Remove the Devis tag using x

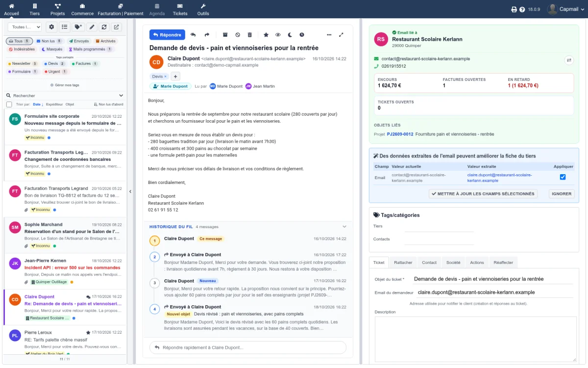pyautogui.click(x=165, y=77)
